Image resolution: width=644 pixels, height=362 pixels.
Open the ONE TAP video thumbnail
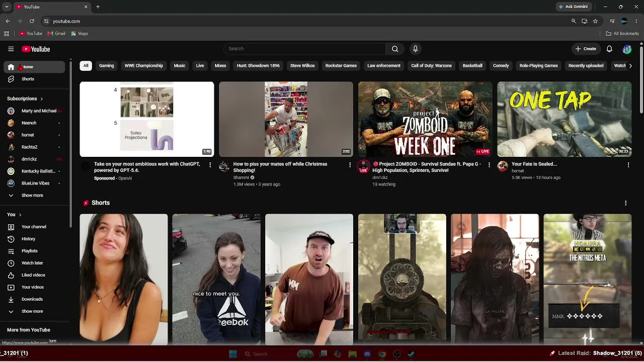click(564, 119)
